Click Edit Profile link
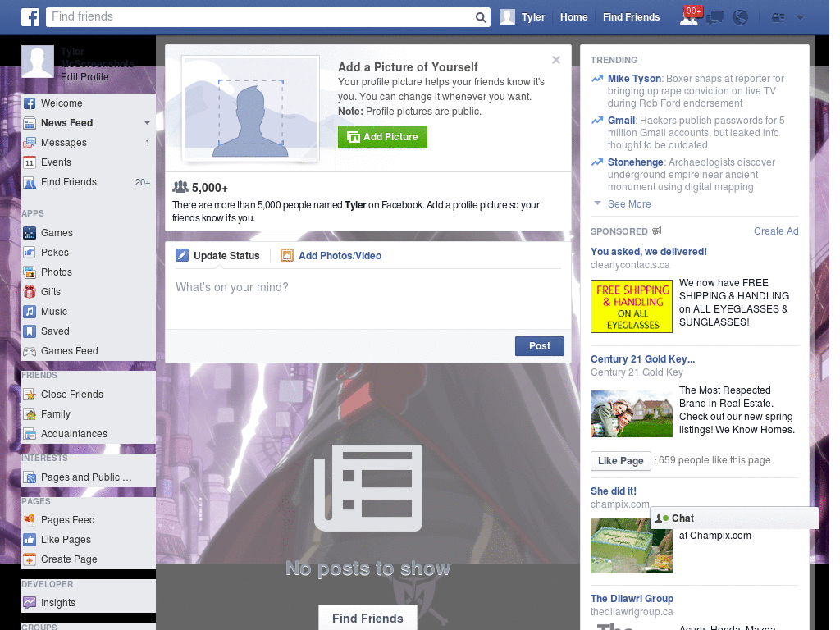The height and width of the screenshot is (630, 840). click(x=84, y=76)
